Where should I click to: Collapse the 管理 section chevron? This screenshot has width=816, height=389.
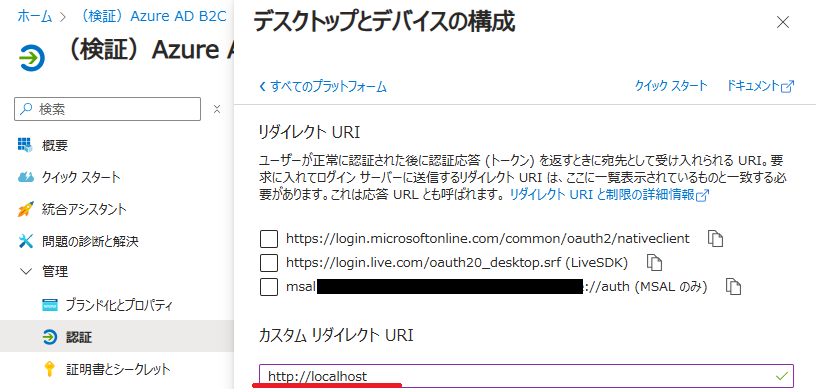25,271
